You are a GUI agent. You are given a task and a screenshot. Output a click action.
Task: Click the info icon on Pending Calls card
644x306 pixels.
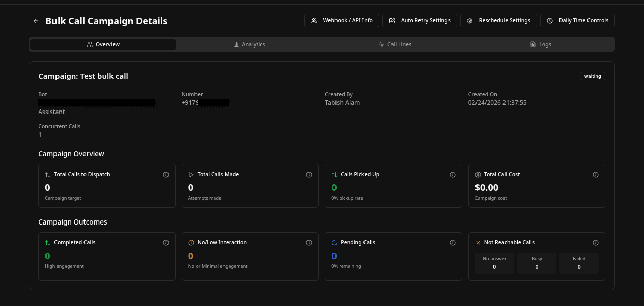click(x=453, y=242)
